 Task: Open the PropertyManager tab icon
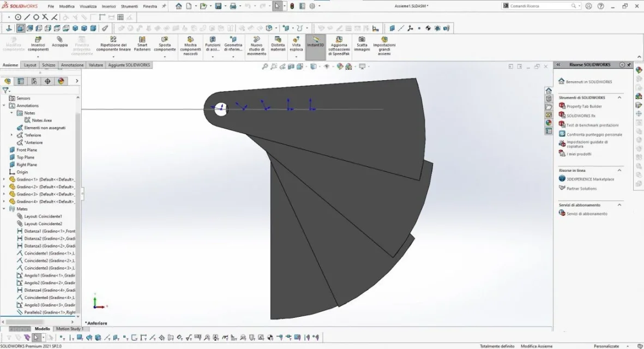21,81
